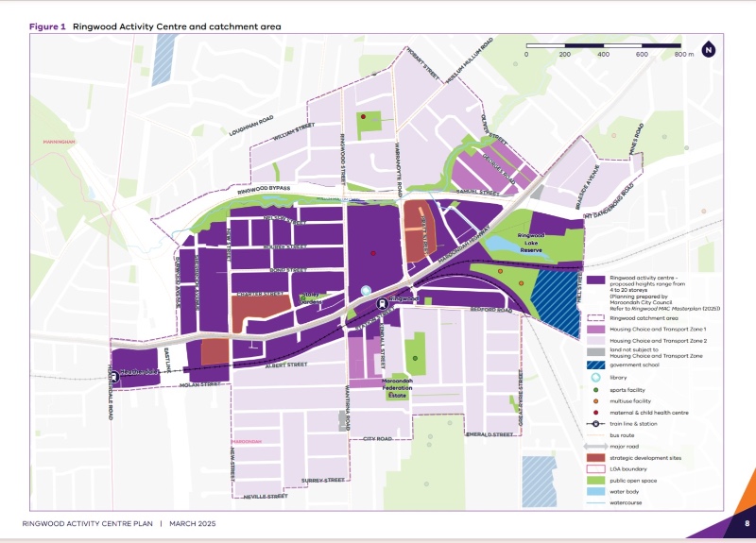The image size is (756, 543).
Task: Select the train line & station legend symbol
Action: pyautogui.click(x=596, y=425)
